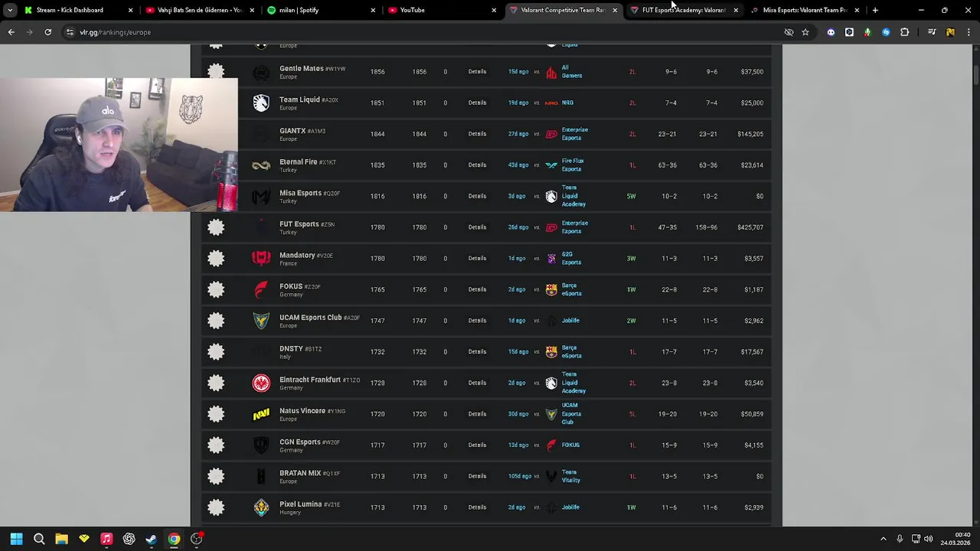Screen dimensions: 980x551
Task: Switch to Vahşi Batı Sen de Gidersen tab
Action: coord(199,10)
